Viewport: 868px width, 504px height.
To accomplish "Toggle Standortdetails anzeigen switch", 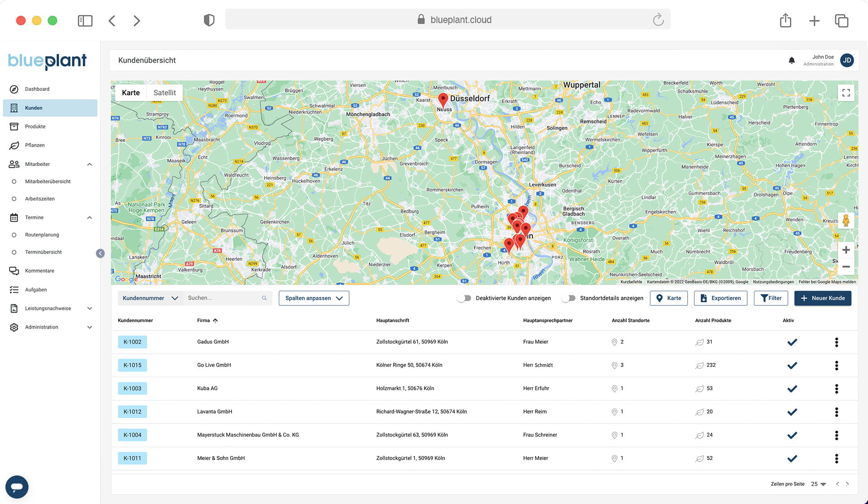I will (x=568, y=298).
